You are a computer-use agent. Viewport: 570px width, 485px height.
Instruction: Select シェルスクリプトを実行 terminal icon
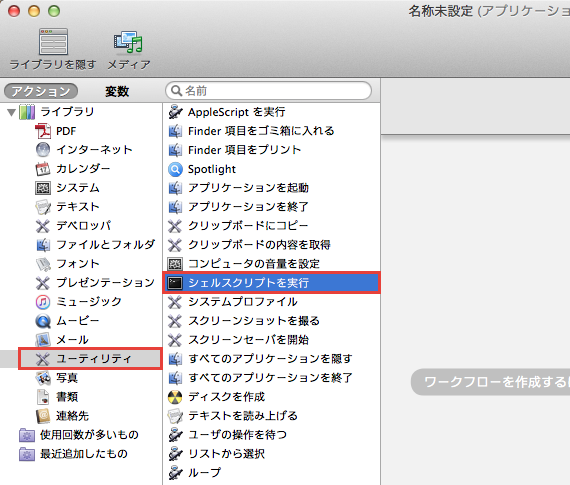coord(175,283)
